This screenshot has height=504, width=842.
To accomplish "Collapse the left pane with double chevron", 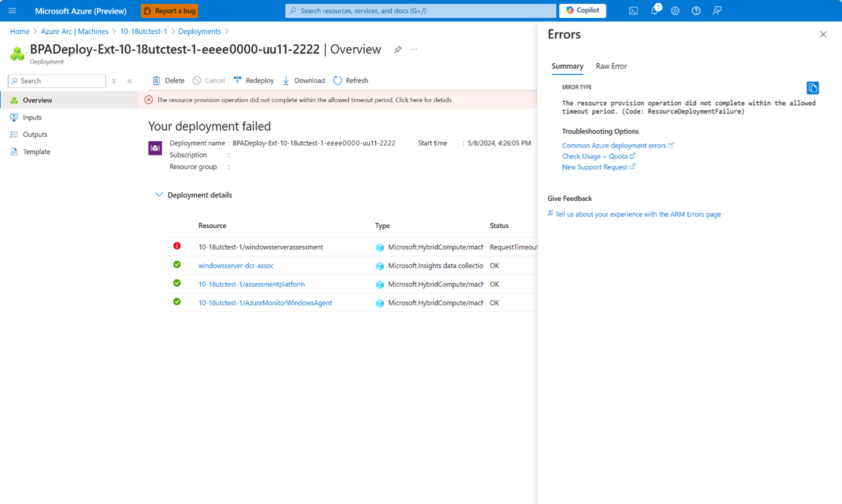I will point(130,80).
